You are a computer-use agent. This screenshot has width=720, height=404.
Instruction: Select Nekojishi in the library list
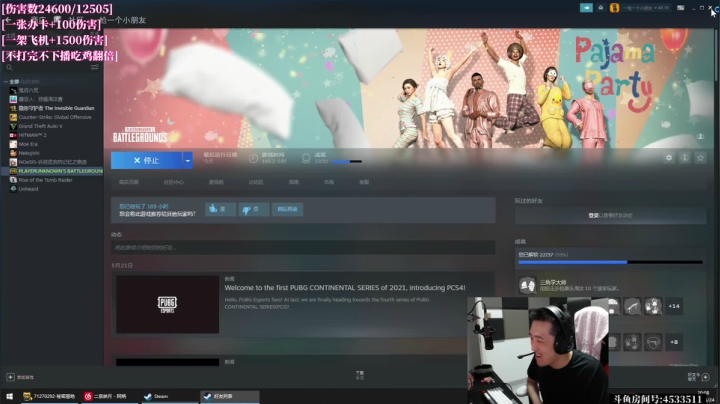[x=29, y=153]
